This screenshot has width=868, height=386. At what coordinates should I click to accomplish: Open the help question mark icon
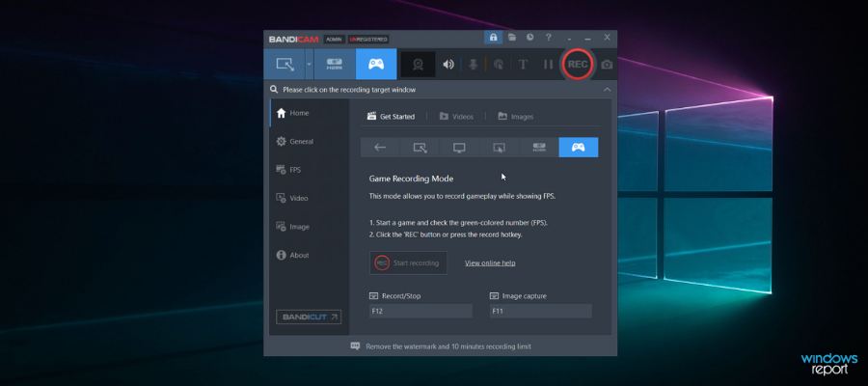tap(548, 37)
